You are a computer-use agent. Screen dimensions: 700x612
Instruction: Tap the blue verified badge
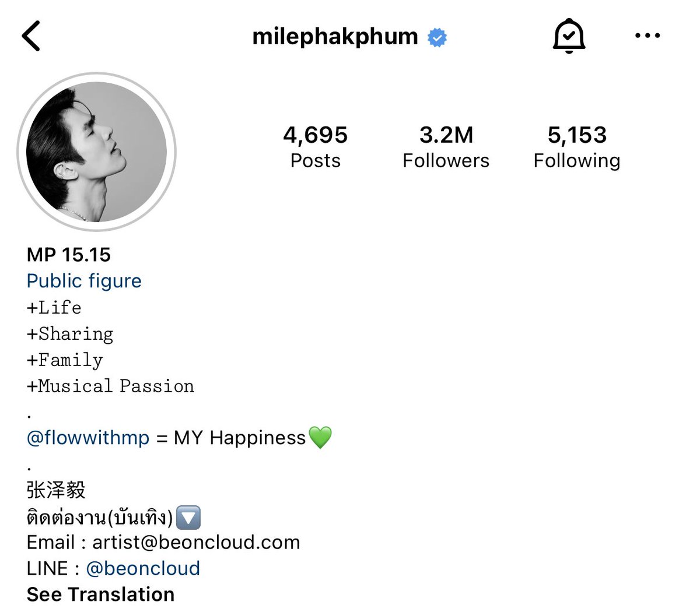pyautogui.click(x=437, y=37)
